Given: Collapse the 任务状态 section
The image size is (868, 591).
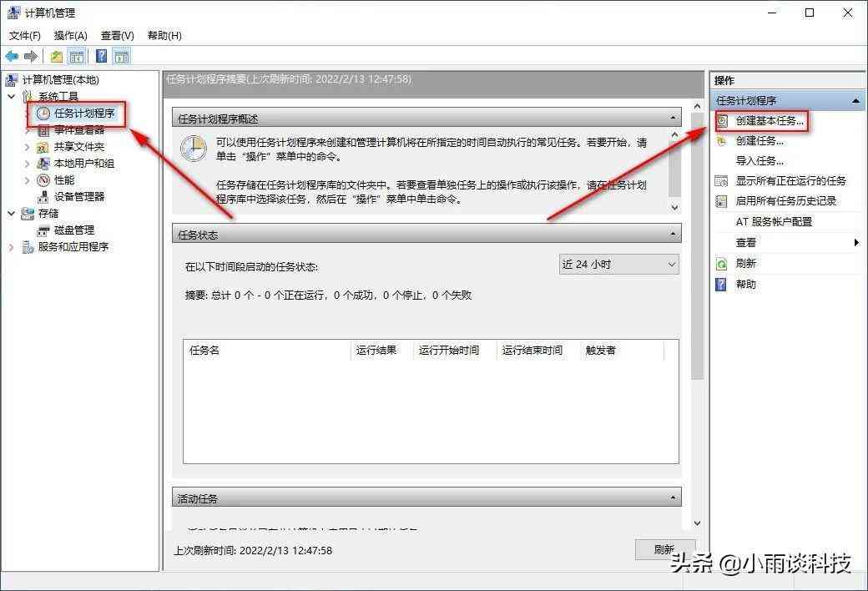Looking at the screenshot, I should point(673,235).
